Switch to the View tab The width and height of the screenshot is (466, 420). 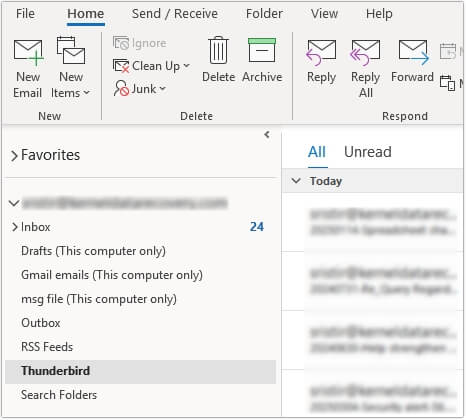pos(324,14)
